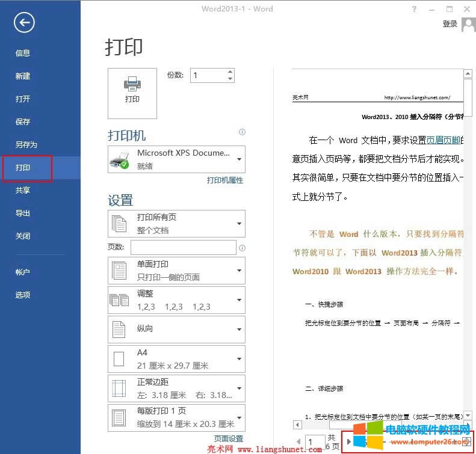The width and height of the screenshot is (476, 454).
Task: Click the back arrow to exit backstage
Action: (25, 23)
